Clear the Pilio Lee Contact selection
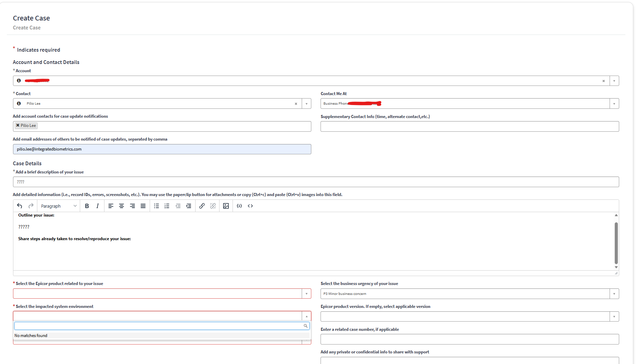Image resolution: width=637 pixels, height=364 pixels. [296, 104]
